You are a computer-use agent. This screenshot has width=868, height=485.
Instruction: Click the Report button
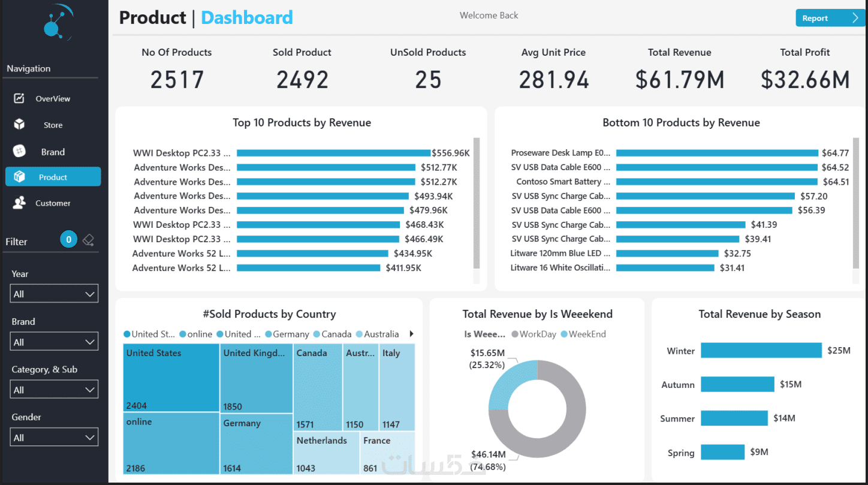[830, 18]
